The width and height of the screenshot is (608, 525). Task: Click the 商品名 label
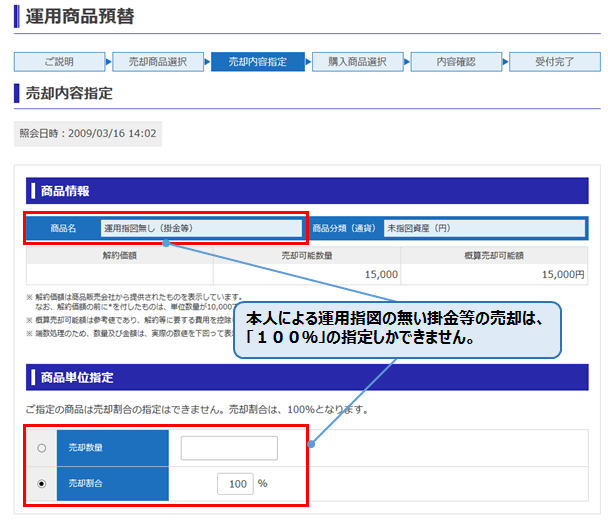click(63, 228)
